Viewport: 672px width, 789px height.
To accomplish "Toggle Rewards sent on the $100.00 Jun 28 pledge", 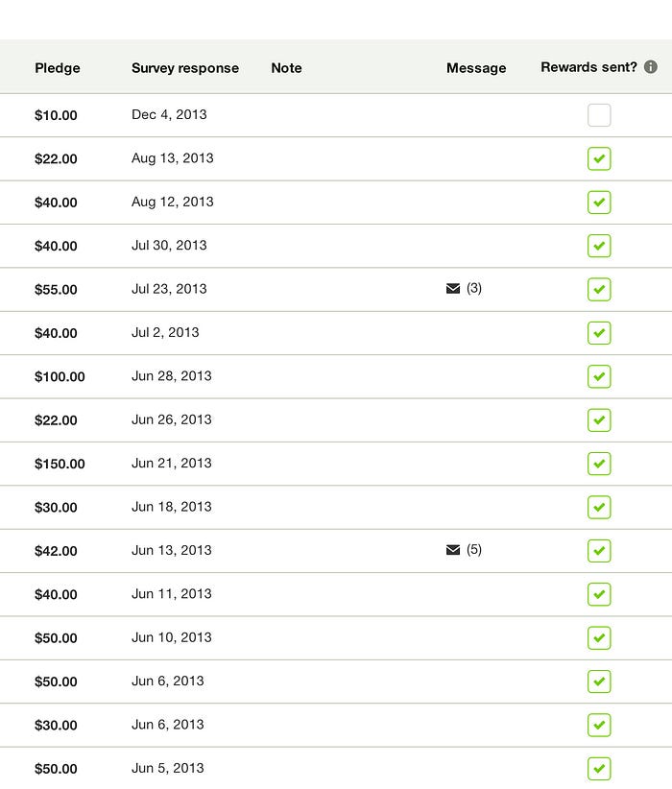I will [x=599, y=376].
